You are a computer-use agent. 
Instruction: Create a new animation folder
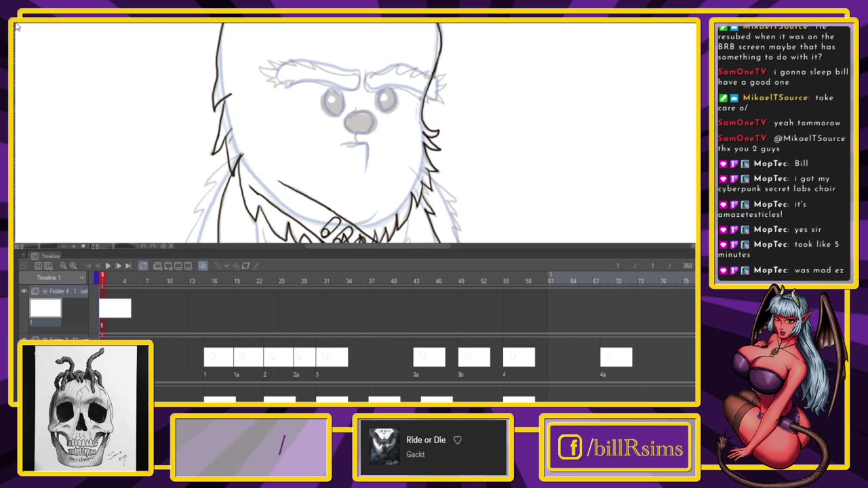point(157,266)
